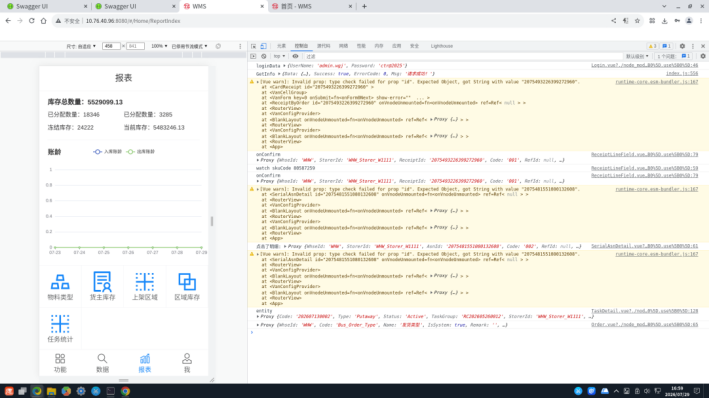
Task: Click the rotate device icon
Action: tap(218, 46)
